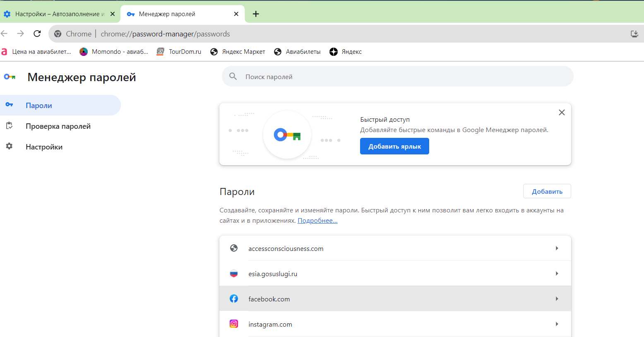
Task: Open the Яндекс Маркет bookmark
Action: tap(238, 52)
